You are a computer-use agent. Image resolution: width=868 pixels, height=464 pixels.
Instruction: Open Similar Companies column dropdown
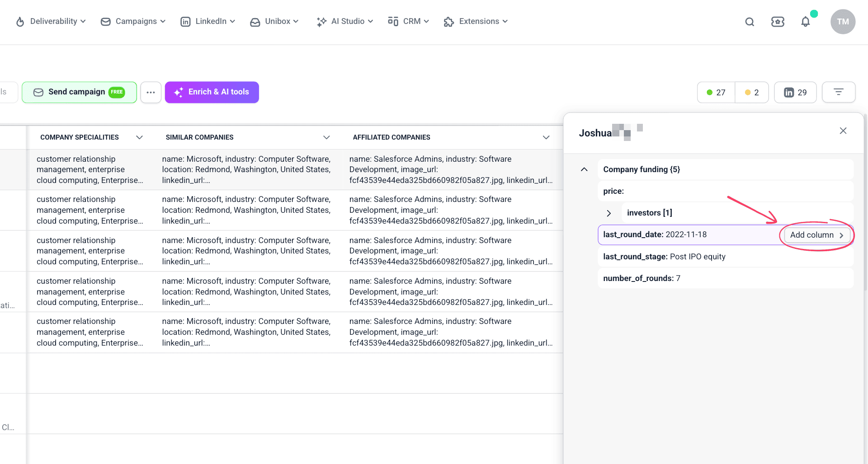tap(326, 137)
